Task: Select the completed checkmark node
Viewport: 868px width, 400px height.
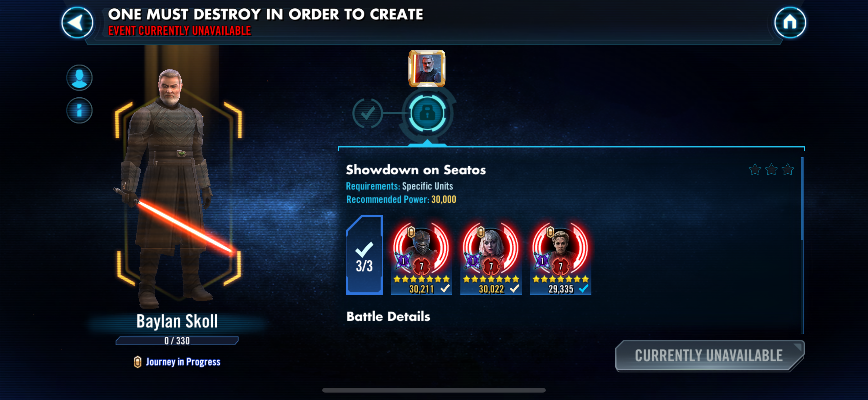Action: [x=367, y=113]
